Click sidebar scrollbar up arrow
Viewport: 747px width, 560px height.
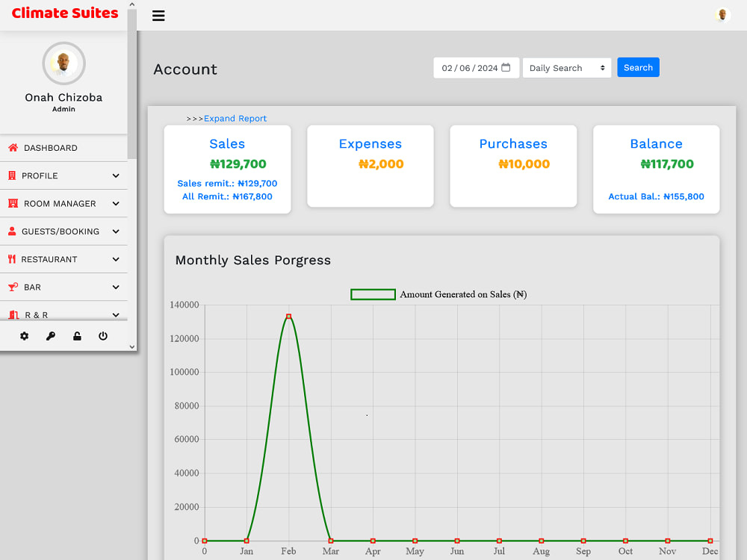tap(132, 4)
